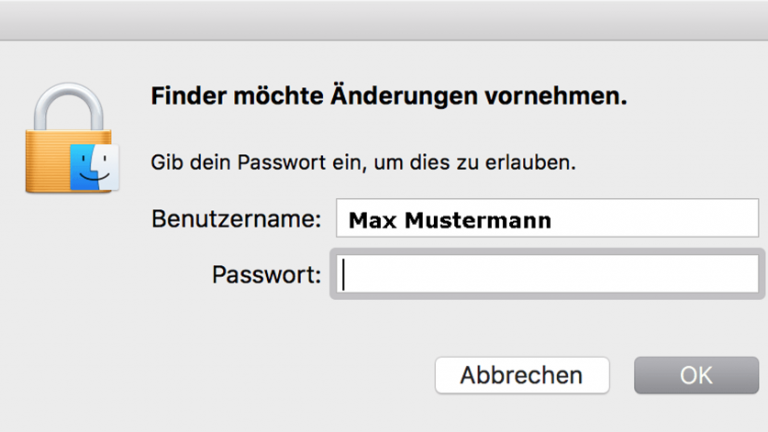The image size is (768, 432).
Task: Click the blinking text cursor in Passwort field
Action: (343, 275)
